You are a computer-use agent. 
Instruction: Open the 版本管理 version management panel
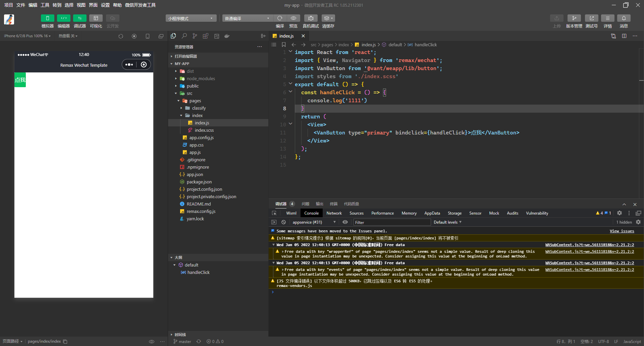pyautogui.click(x=574, y=18)
